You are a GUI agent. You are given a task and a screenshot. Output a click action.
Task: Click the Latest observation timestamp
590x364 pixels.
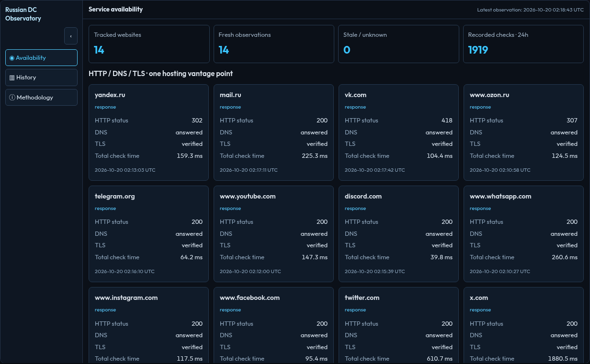point(530,10)
